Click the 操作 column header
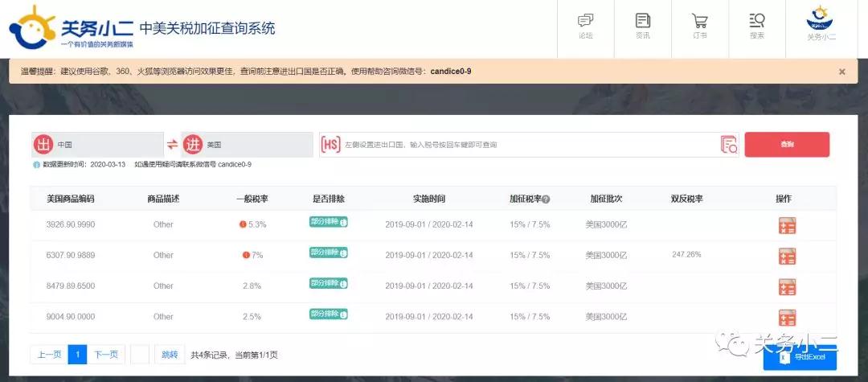Screen dimensions: 868x382 784,199
